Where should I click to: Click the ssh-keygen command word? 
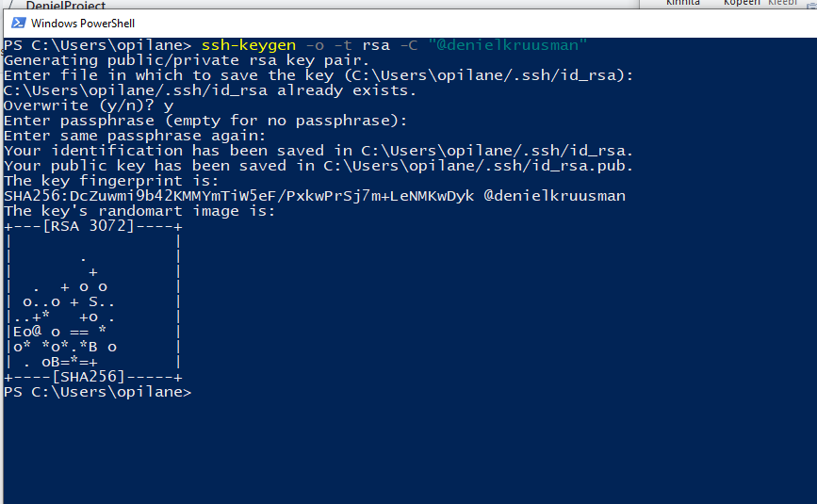[245, 45]
